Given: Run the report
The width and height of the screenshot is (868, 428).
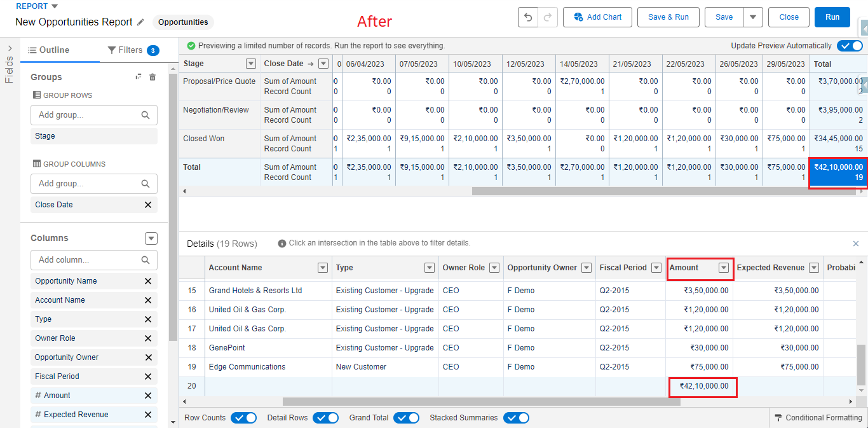Looking at the screenshot, I should pos(832,17).
